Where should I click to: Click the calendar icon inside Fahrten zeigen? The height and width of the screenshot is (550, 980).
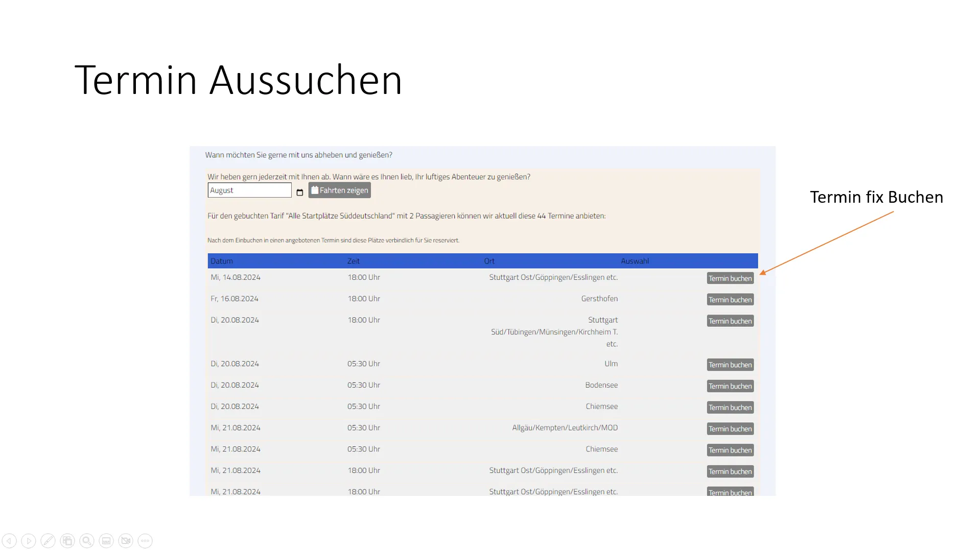pos(315,189)
